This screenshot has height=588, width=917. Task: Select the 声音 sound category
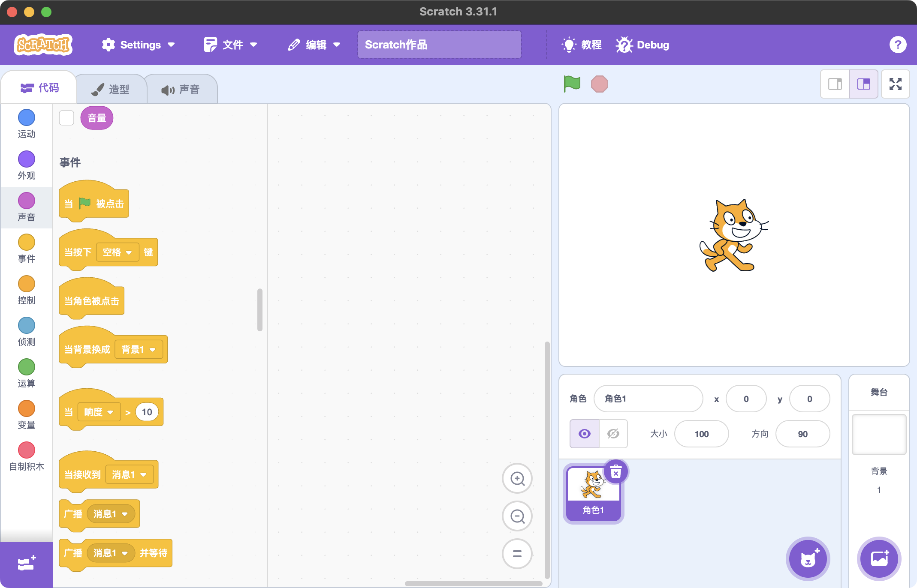click(x=27, y=207)
